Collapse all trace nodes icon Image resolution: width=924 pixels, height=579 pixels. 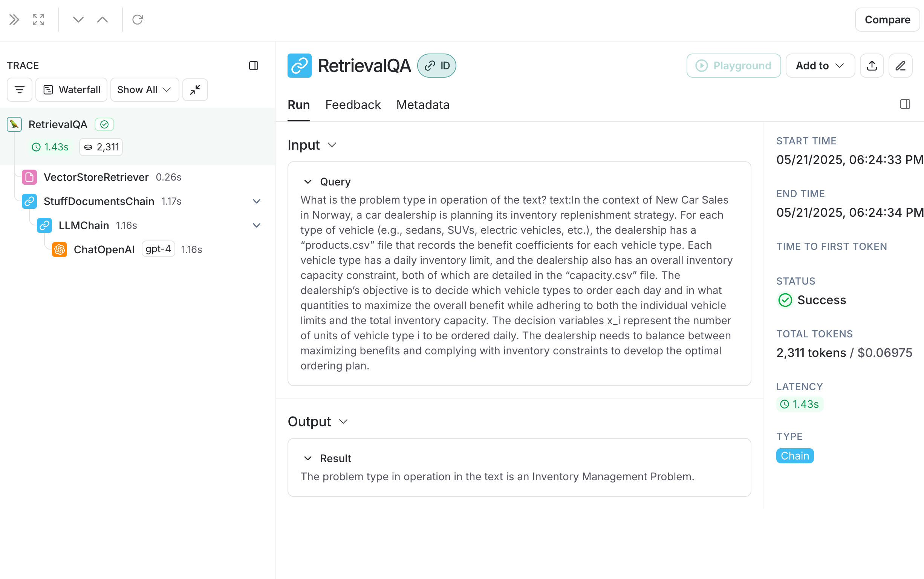click(x=195, y=90)
